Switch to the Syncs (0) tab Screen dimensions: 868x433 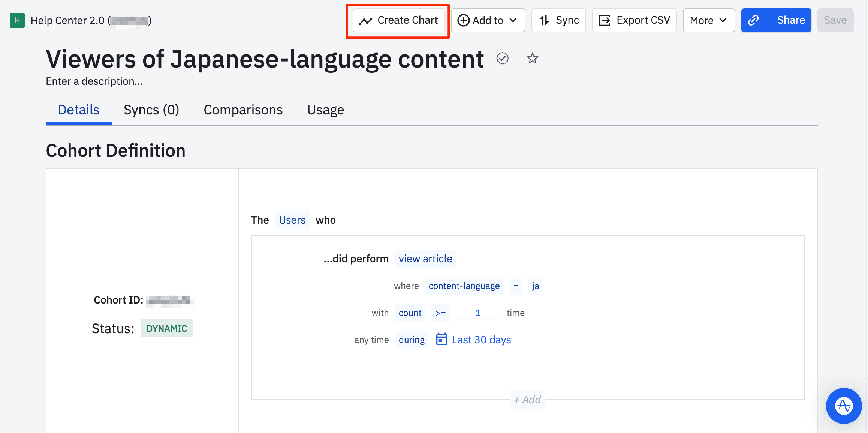[151, 110]
